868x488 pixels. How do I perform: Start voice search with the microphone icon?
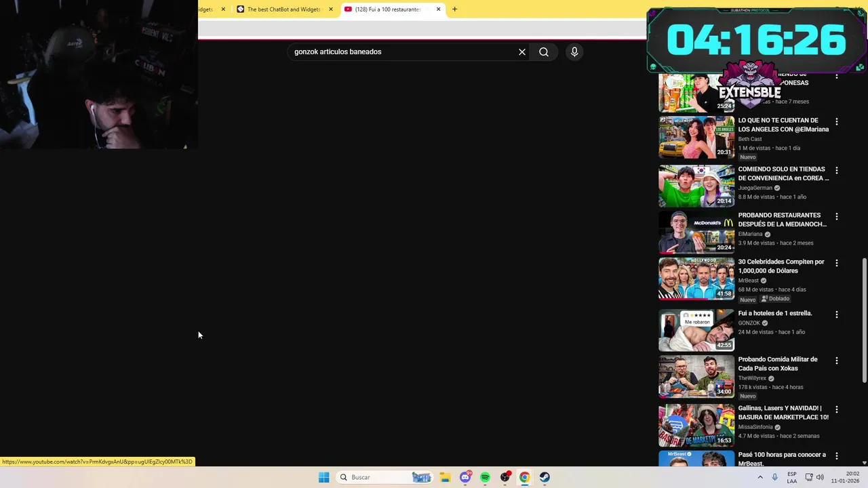pyautogui.click(x=574, y=52)
